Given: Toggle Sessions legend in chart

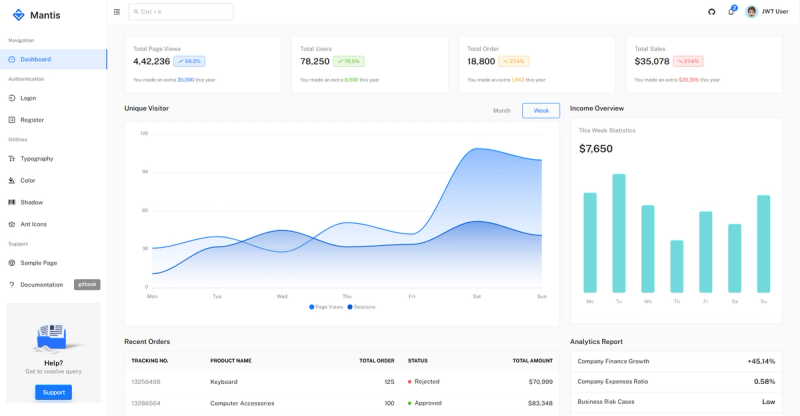Looking at the screenshot, I should point(361,307).
